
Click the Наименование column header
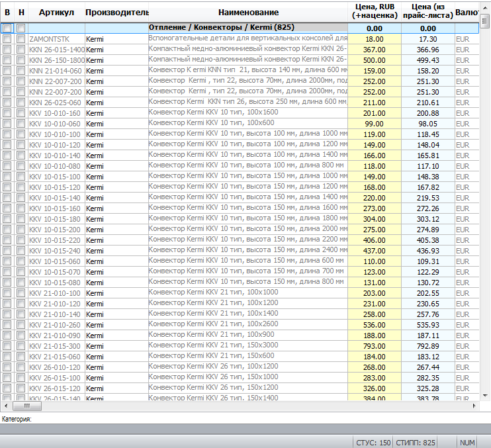tap(248, 12)
